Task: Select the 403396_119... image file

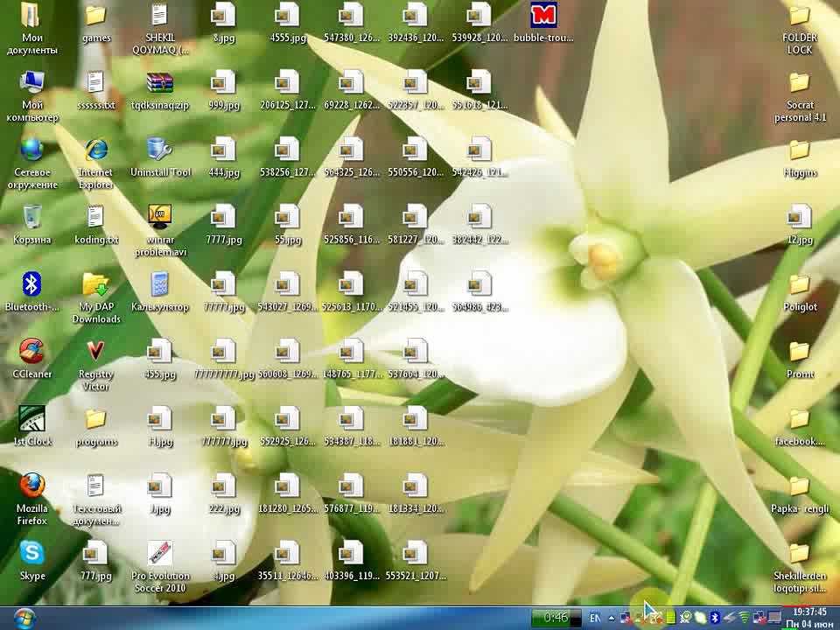Action: coord(352,553)
